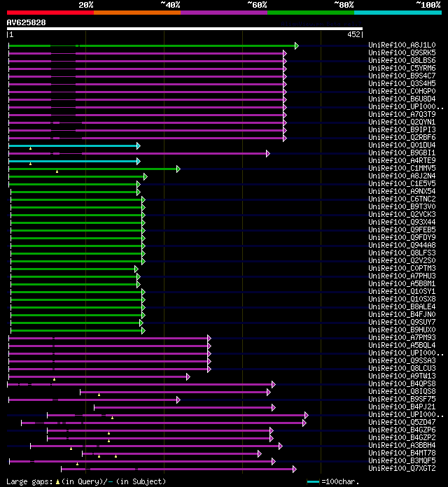Viewport: 448px width, 487px height.
Task: Click the cyan =100char scale swatch
Action: 313,481
